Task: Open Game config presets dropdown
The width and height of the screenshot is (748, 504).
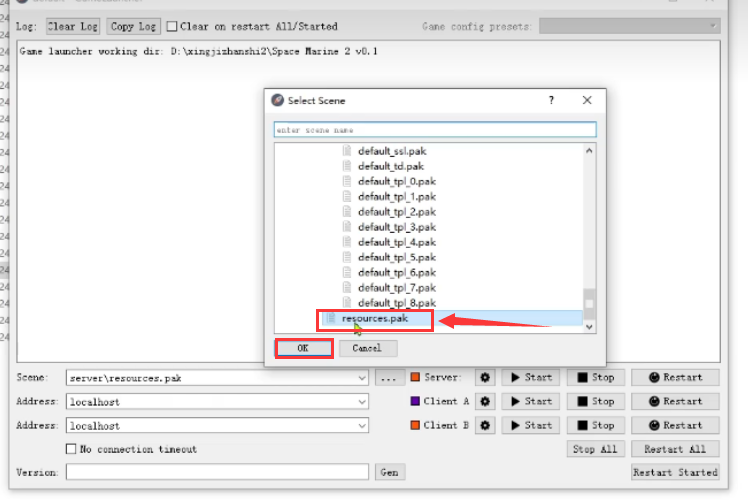Action: 712,26
